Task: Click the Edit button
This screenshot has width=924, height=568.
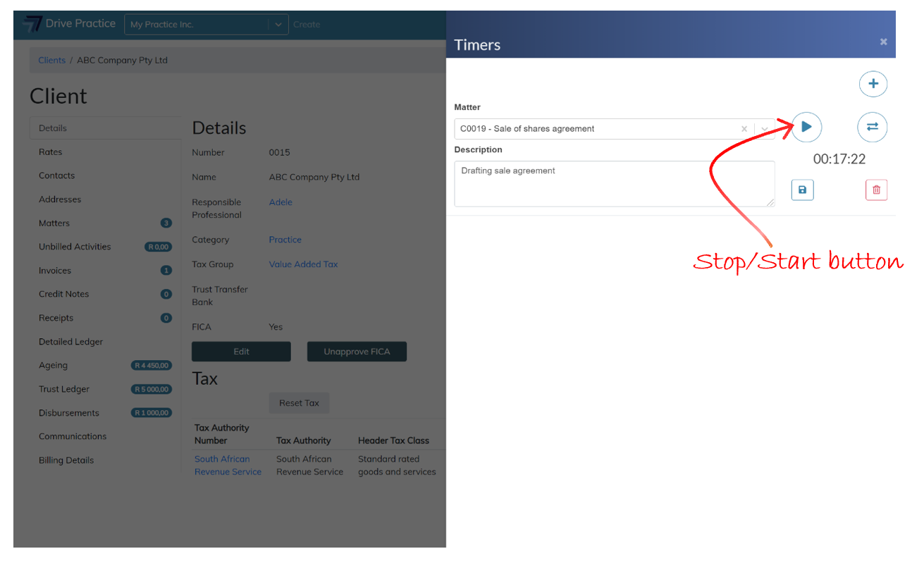Action: tap(241, 352)
